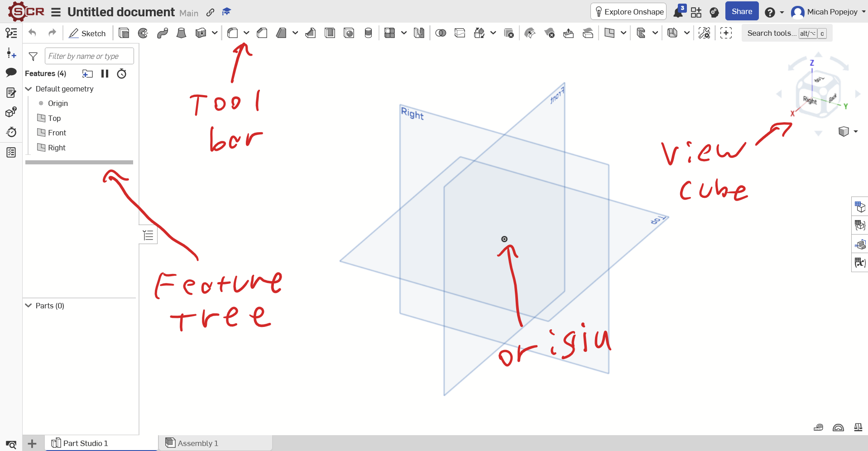Click the blue Share button
This screenshot has width=868, height=451.
pos(742,11)
